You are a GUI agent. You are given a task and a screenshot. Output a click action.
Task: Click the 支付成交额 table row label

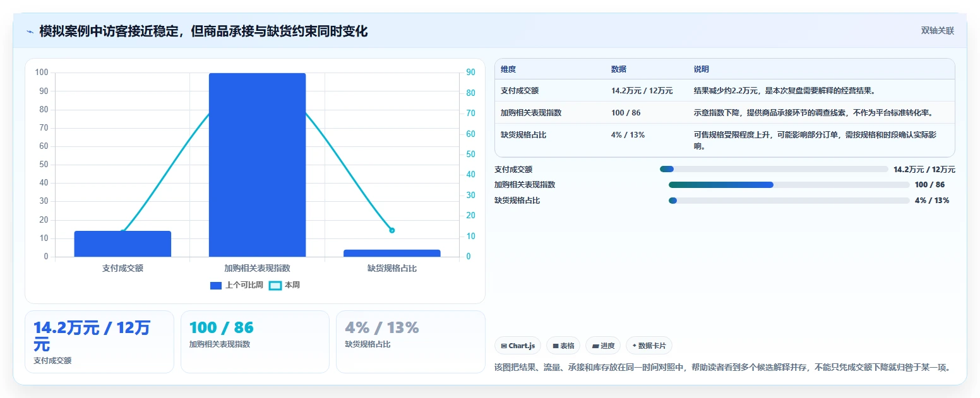520,90
